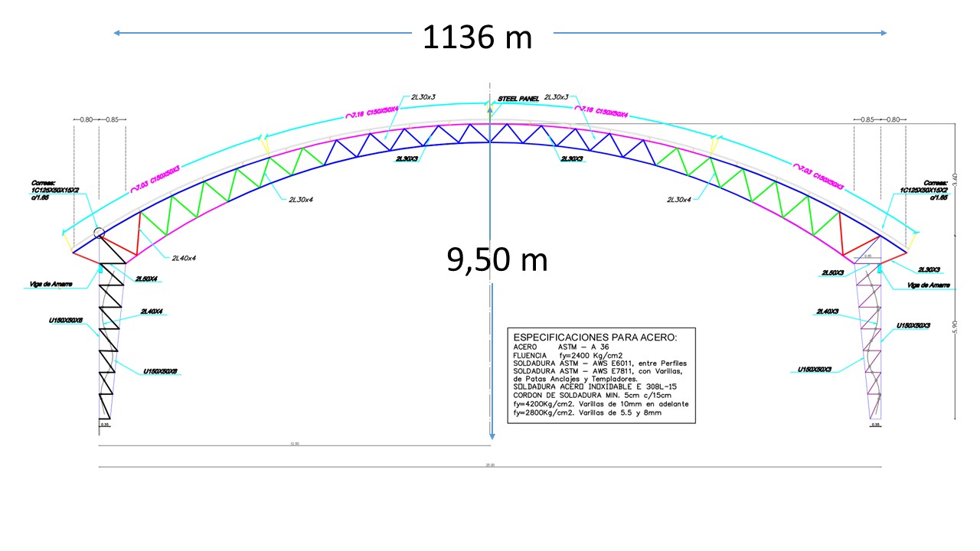Select the left 2L30x4 diagonal label

click(x=301, y=199)
